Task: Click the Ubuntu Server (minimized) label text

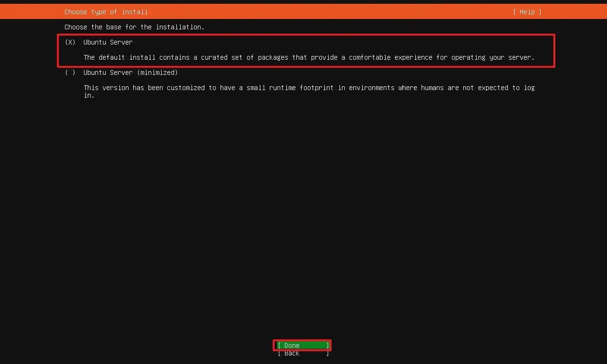Action: [x=130, y=73]
